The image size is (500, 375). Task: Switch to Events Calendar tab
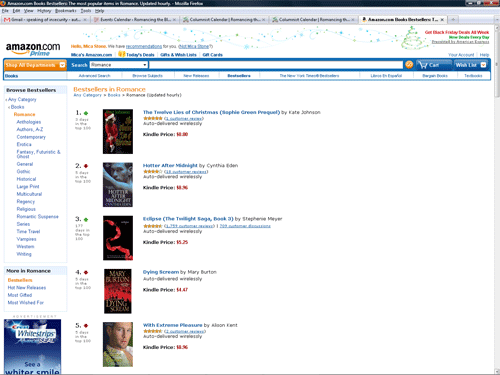(135, 20)
